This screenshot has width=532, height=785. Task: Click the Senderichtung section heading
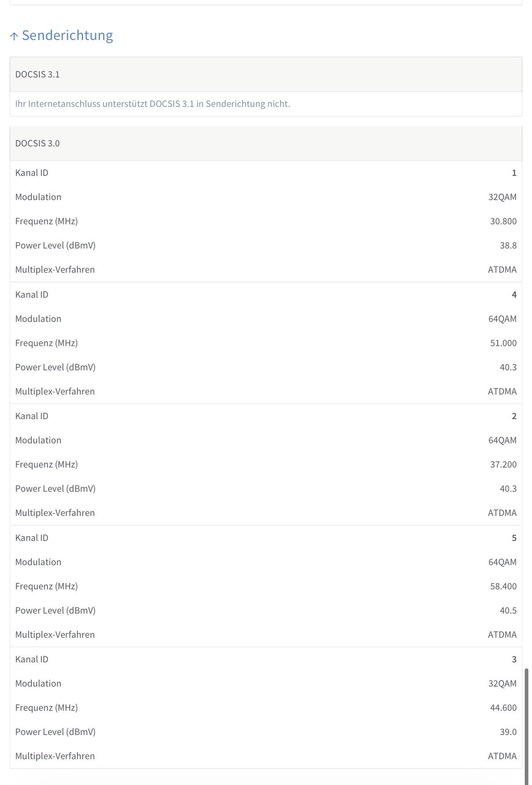67,35
